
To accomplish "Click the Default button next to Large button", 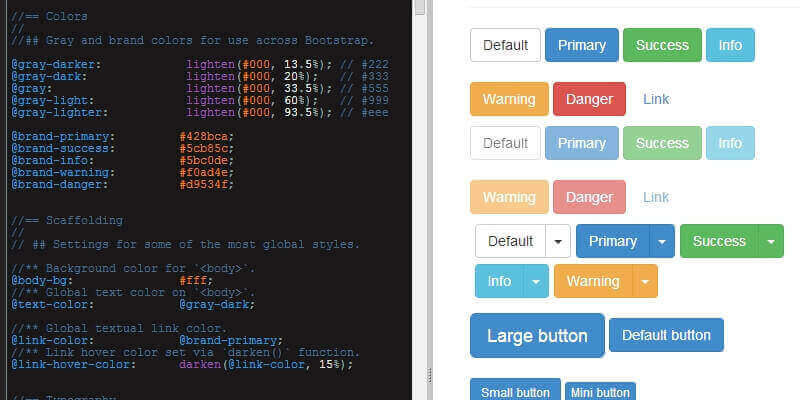I will 666,335.
